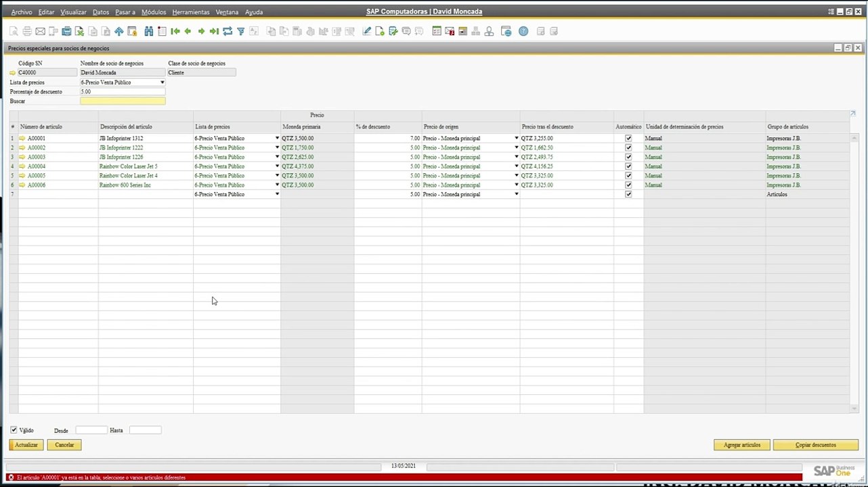868x487 pixels.
Task: Go to previous record arrow icon
Action: point(188,31)
